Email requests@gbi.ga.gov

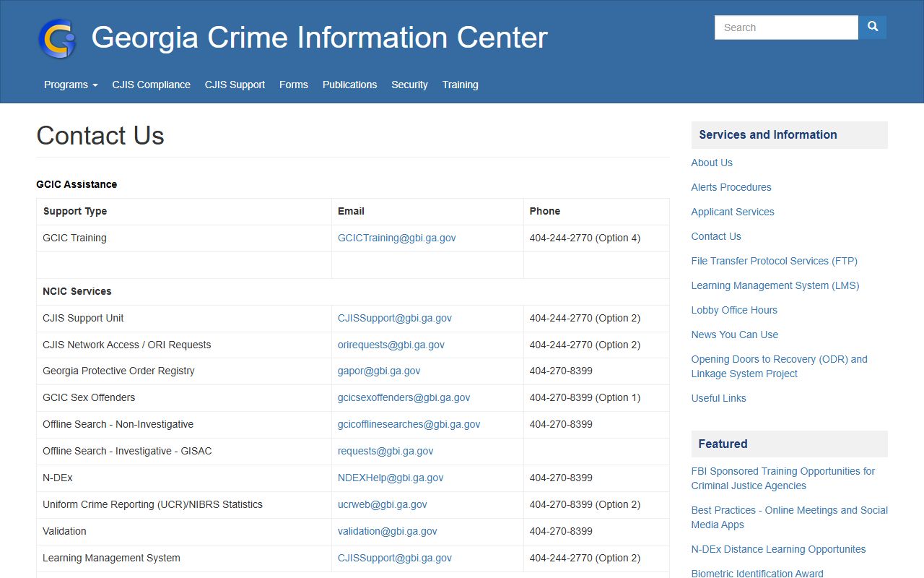point(385,451)
